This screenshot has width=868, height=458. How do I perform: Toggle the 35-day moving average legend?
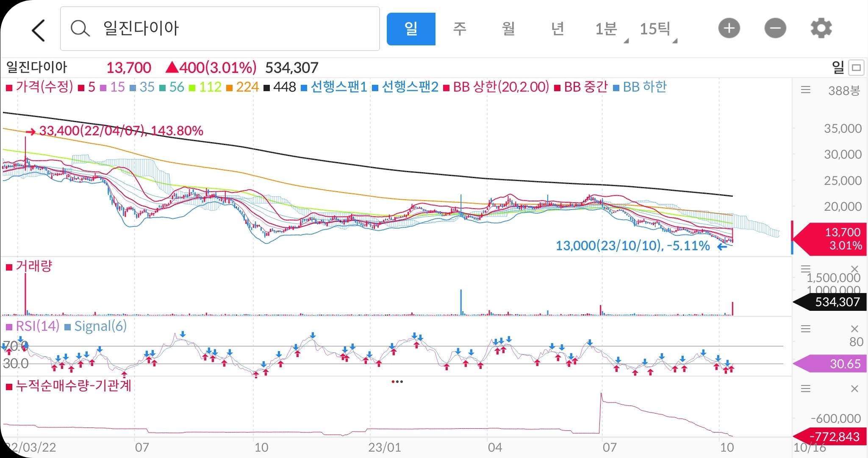click(142, 87)
